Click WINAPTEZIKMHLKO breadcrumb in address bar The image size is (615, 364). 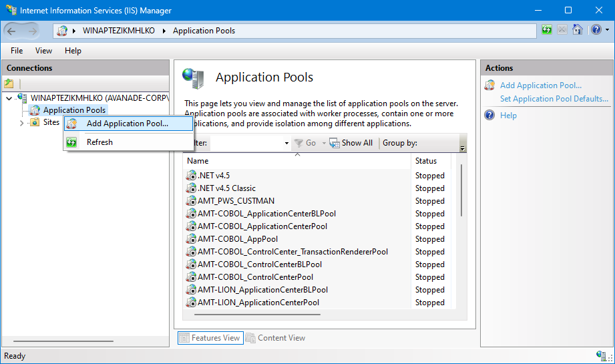click(x=119, y=31)
